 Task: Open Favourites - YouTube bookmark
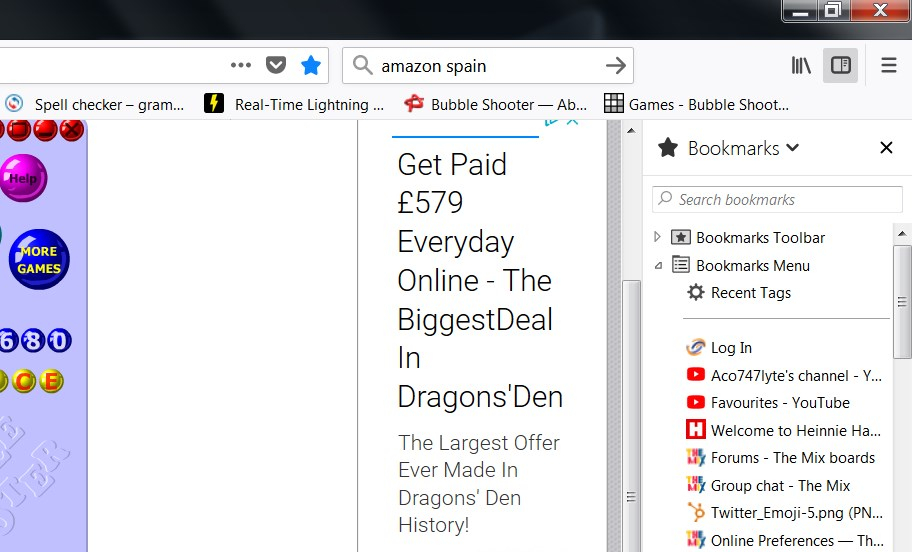pos(768,403)
